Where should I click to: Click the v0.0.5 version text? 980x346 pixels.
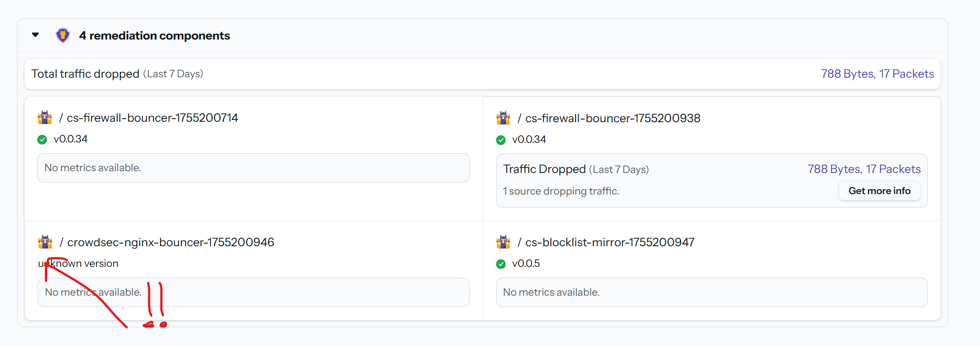click(x=526, y=264)
